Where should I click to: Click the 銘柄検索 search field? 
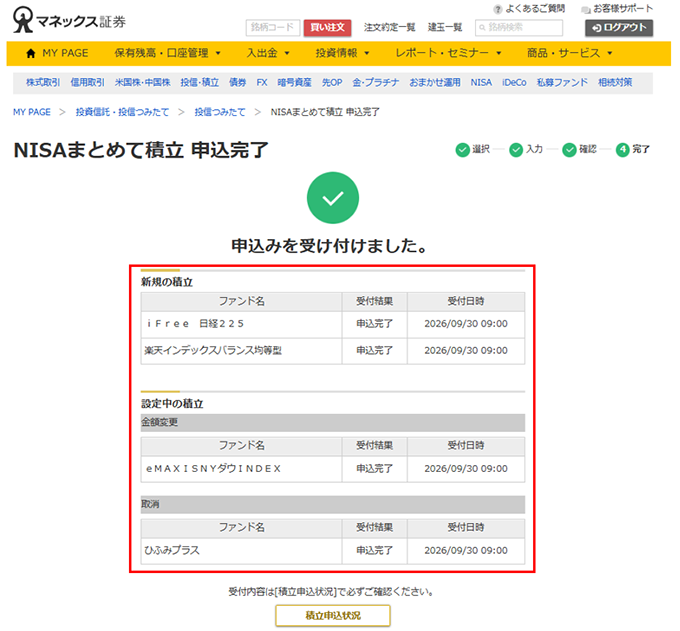[x=519, y=28]
